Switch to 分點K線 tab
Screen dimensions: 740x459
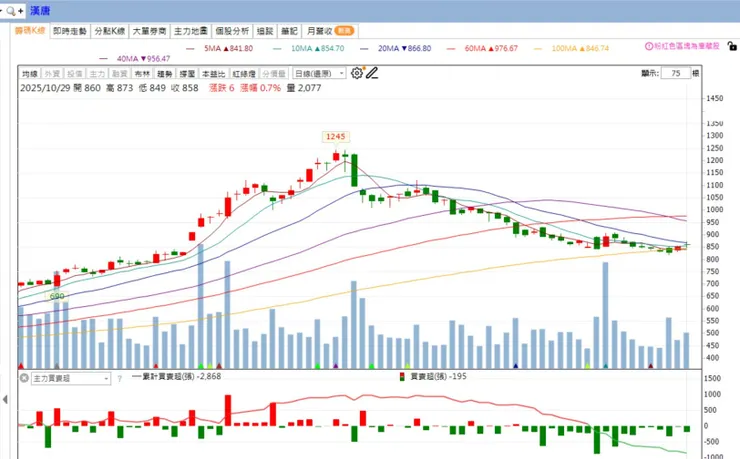(x=109, y=31)
